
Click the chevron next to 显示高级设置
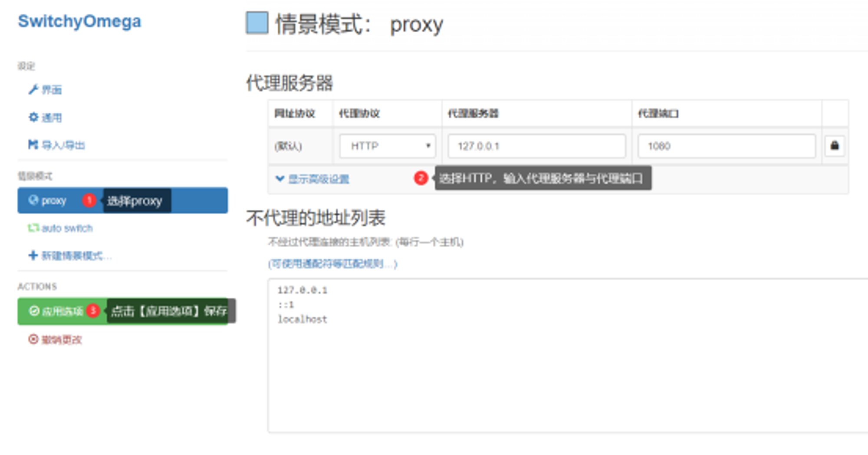tap(280, 179)
